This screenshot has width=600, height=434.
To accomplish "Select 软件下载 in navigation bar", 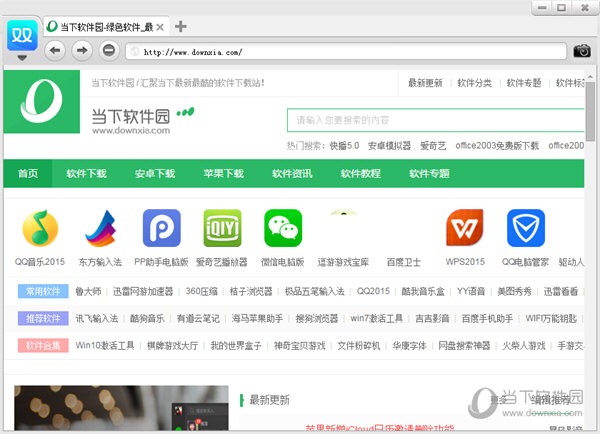I will coord(86,174).
